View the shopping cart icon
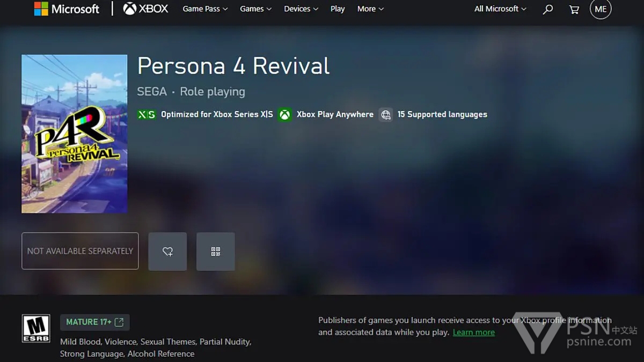This screenshot has height=362, width=644. click(x=574, y=9)
